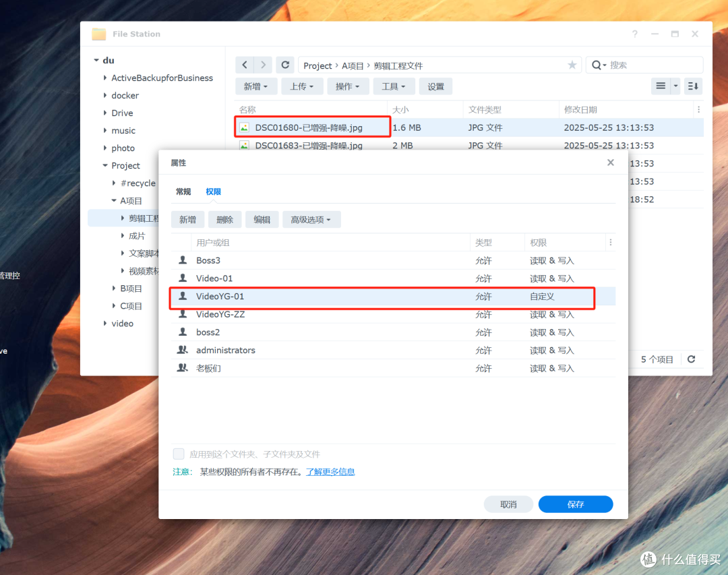Open the view mode dropdown arrow
728x575 pixels.
point(675,86)
